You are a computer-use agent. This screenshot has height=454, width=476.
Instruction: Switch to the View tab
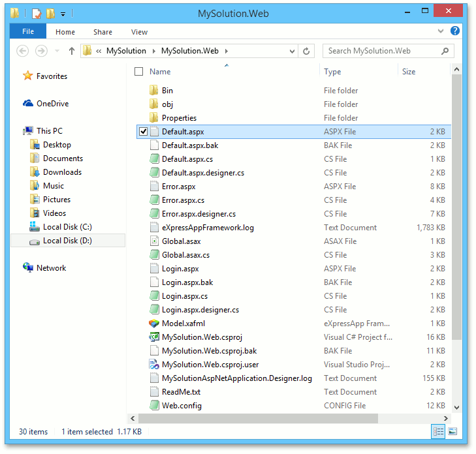[139, 32]
